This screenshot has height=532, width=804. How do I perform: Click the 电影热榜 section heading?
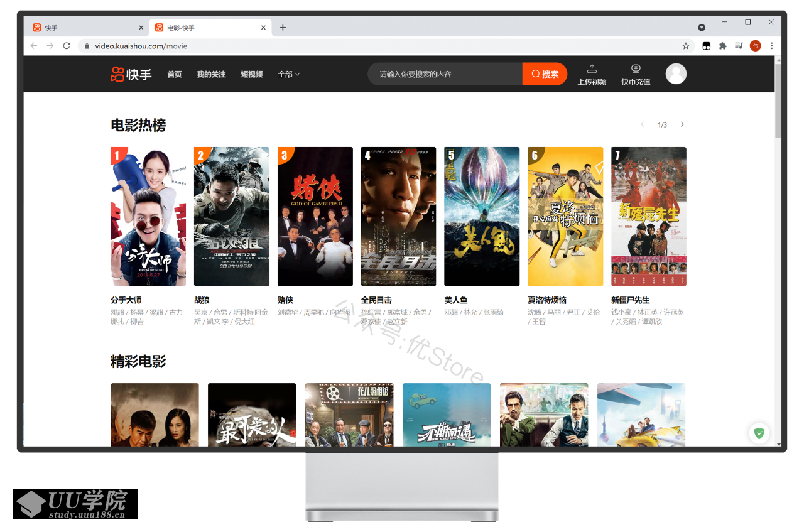138,125
